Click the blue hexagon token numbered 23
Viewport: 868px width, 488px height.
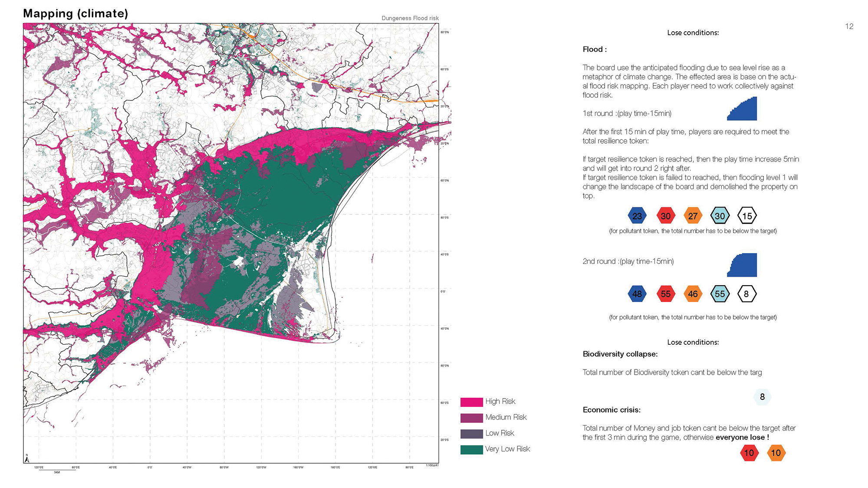[x=637, y=216]
